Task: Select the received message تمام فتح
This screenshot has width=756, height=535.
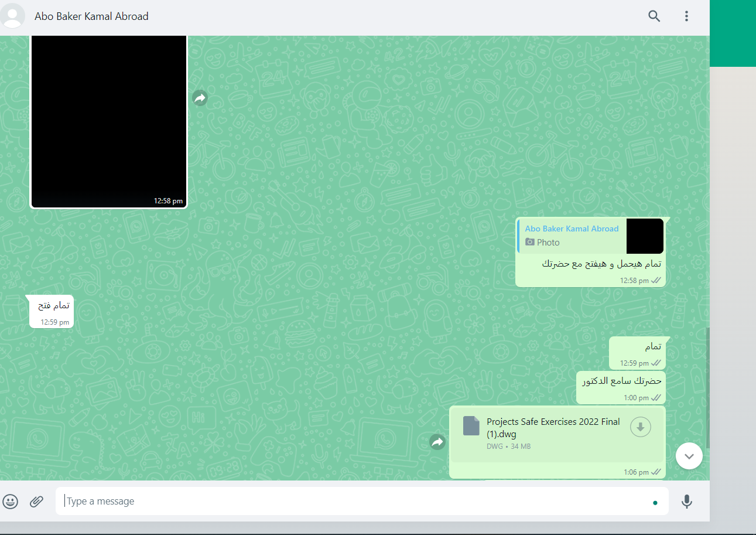Action: [x=54, y=305]
